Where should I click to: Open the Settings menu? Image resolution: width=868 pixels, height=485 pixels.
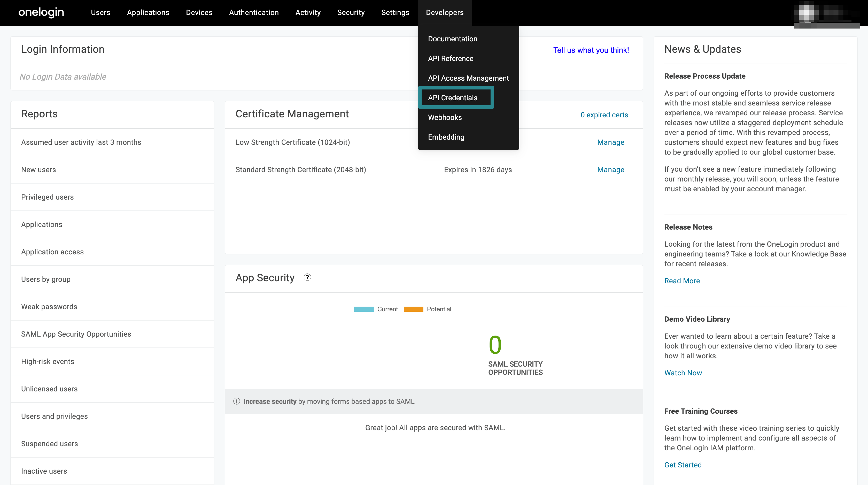(395, 12)
